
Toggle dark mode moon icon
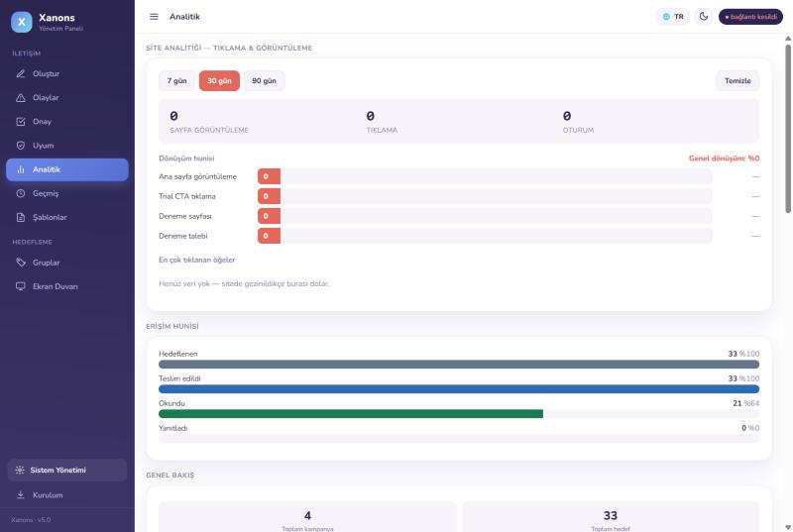tap(704, 17)
